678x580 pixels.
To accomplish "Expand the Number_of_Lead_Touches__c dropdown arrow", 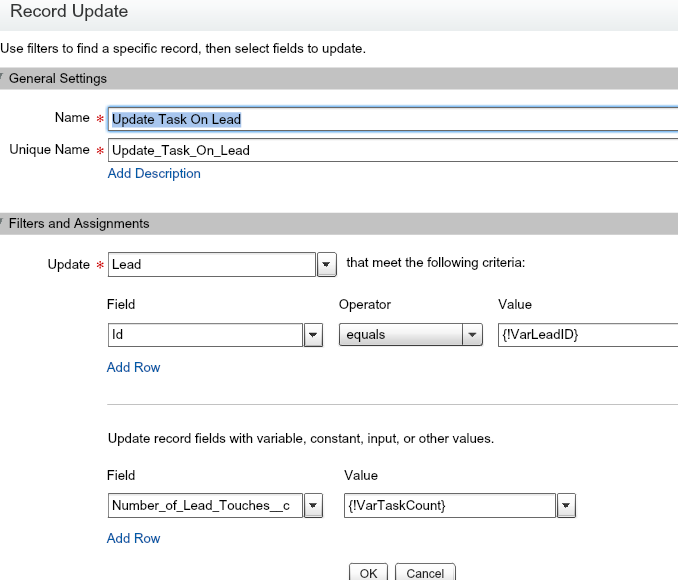I will click(313, 507).
